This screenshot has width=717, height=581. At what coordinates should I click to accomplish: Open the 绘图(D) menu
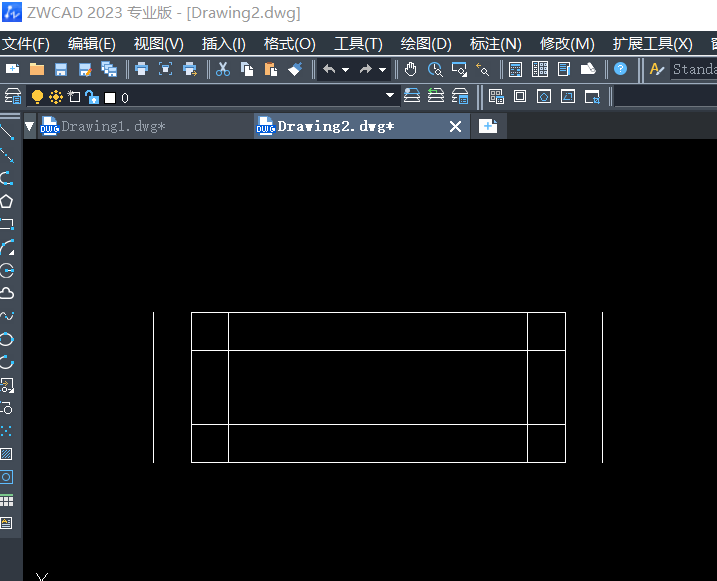click(x=426, y=44)
